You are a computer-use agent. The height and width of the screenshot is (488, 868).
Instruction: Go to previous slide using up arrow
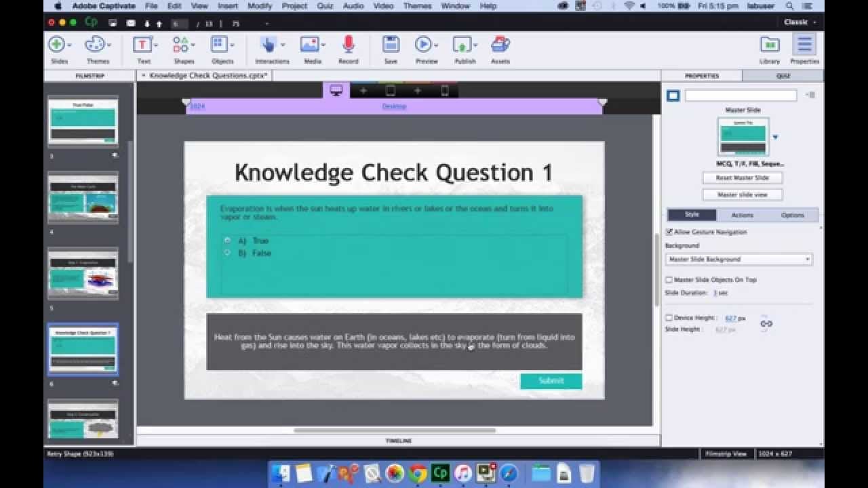[159, 24]
